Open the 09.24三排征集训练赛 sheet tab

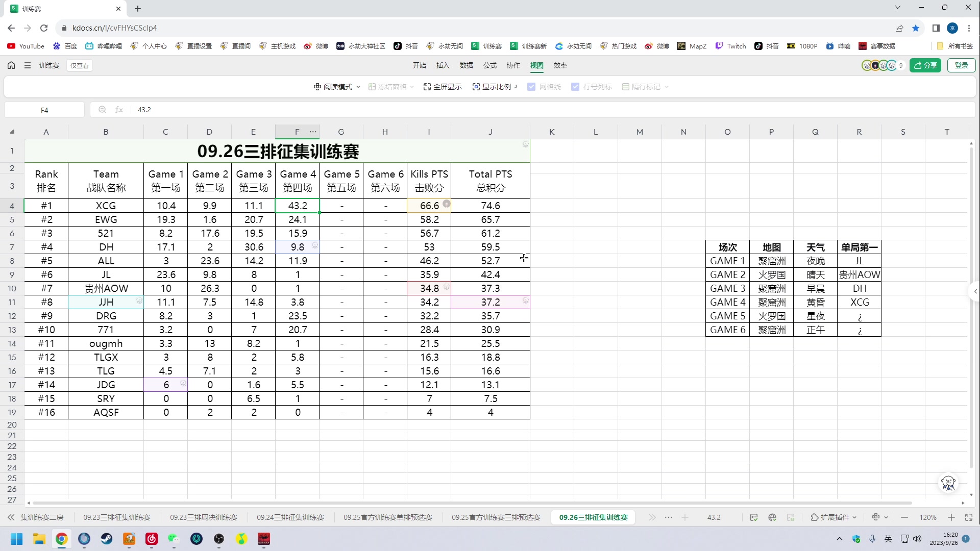(x=290, y=517)
